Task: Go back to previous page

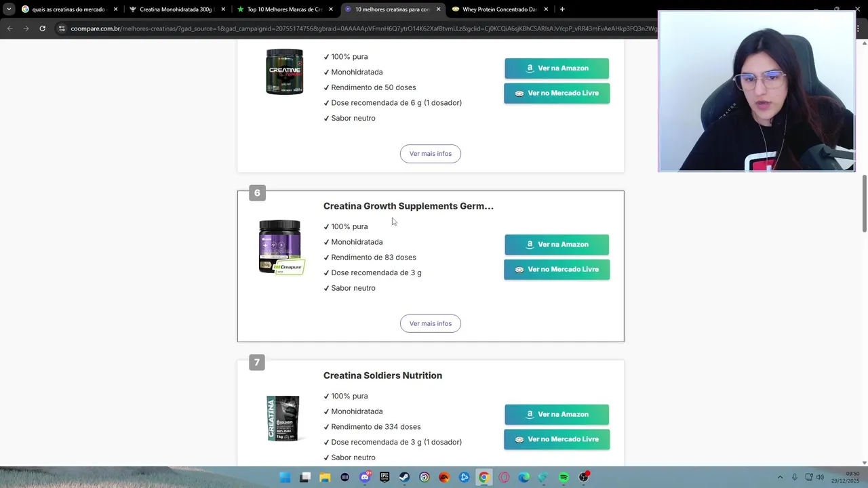Action: point(9,28)
